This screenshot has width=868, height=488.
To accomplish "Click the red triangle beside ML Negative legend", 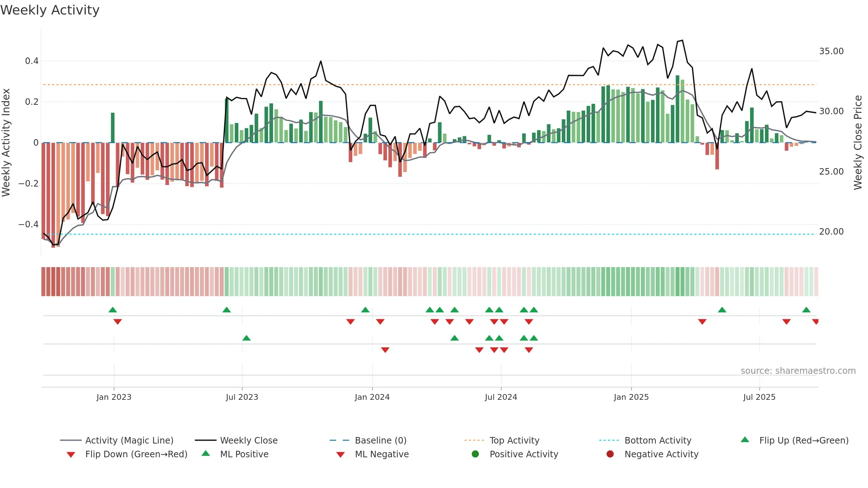I will point(340,455).
